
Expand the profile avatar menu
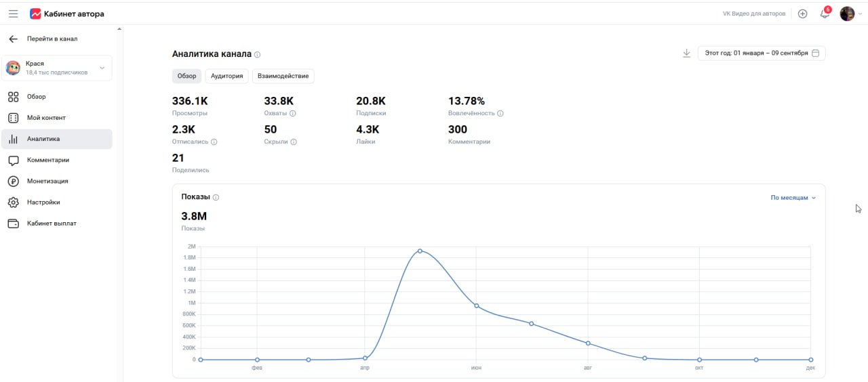(850, 14)
